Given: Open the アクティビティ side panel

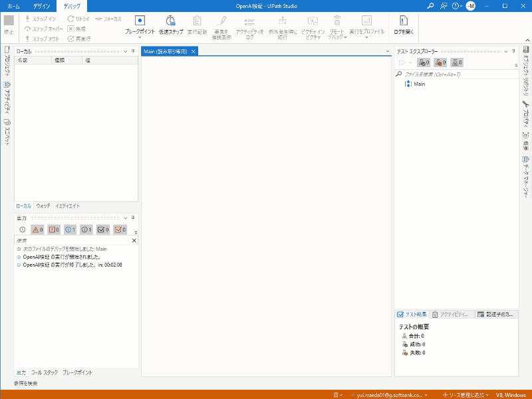Looking at the screenshot, I should [x=7, y=98].
